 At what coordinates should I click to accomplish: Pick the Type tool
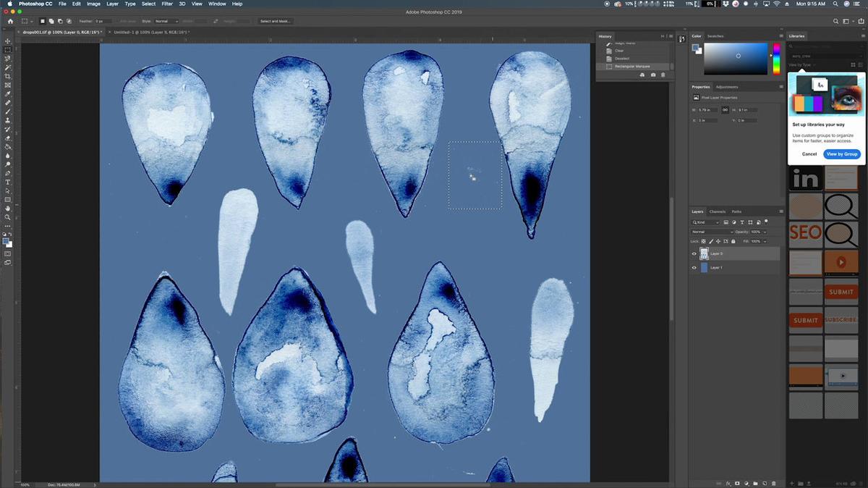click(x=8, y=181)
